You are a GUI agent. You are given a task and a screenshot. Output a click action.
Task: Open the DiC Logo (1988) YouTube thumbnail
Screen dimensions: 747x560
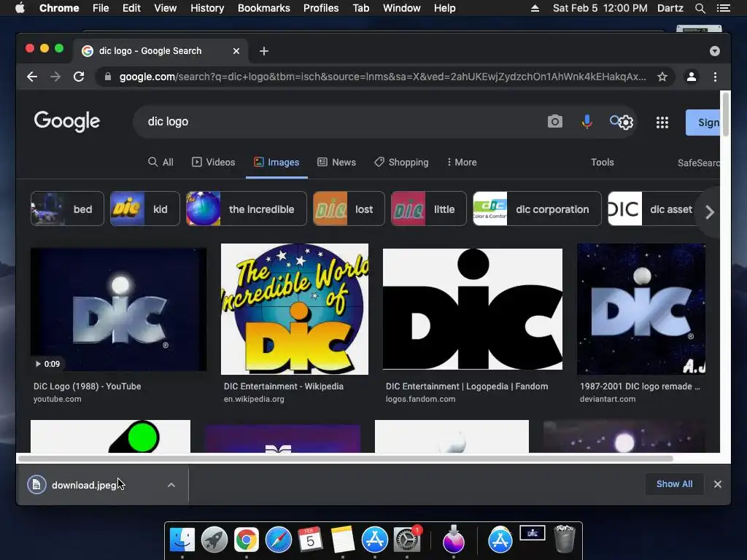119,309
